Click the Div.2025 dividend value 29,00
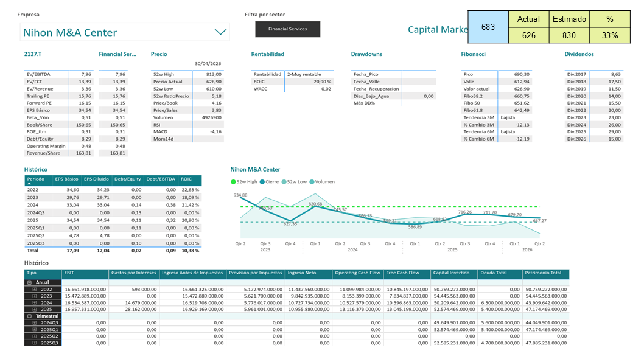Viewport: 644px width, 362px height. click(x=614, y=132)
